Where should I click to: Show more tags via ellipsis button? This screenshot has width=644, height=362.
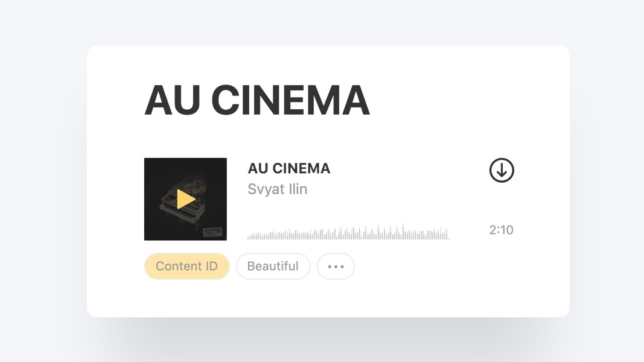(336, 266)
